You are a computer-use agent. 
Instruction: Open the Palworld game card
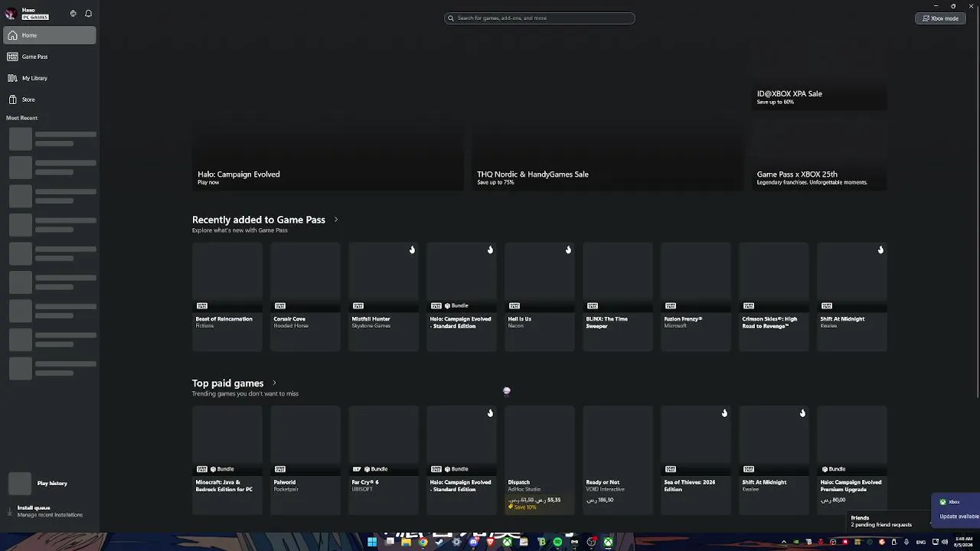[305, 460]
